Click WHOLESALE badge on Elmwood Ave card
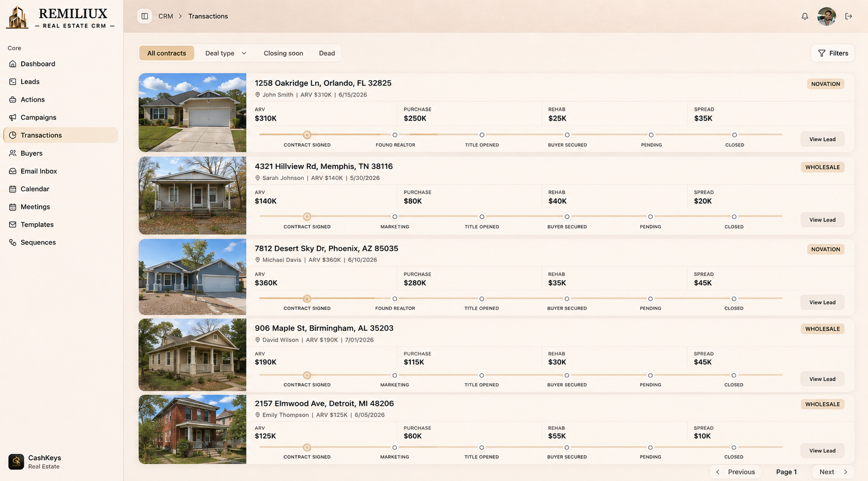The height and width of the screenshot is (481, 868). coord(823,404)
